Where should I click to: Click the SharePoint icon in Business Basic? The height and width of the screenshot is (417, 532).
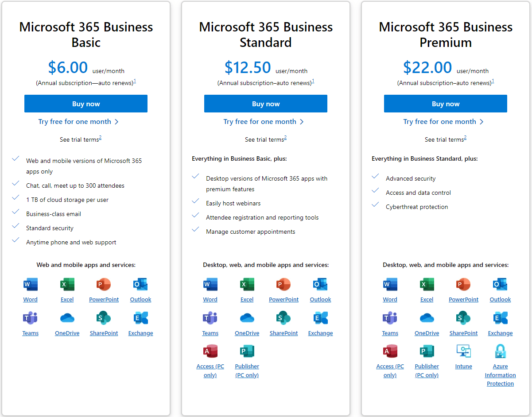coord(104,318)
